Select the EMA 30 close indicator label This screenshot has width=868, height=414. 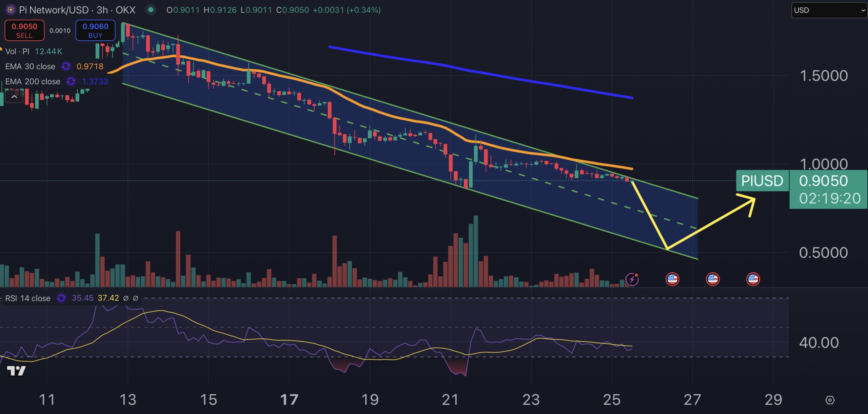[30, 66]
